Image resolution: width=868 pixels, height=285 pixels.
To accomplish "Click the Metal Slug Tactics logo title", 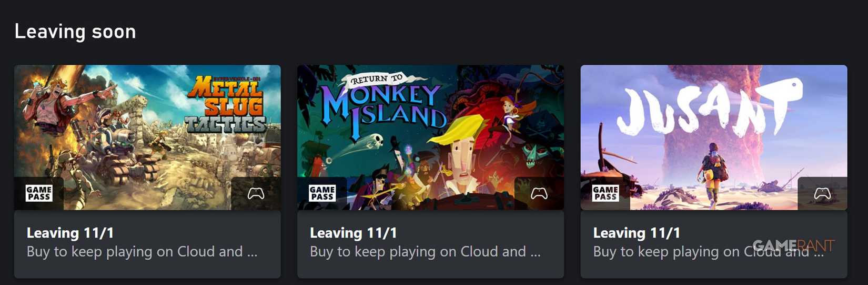I will click(x=227, y=104).
